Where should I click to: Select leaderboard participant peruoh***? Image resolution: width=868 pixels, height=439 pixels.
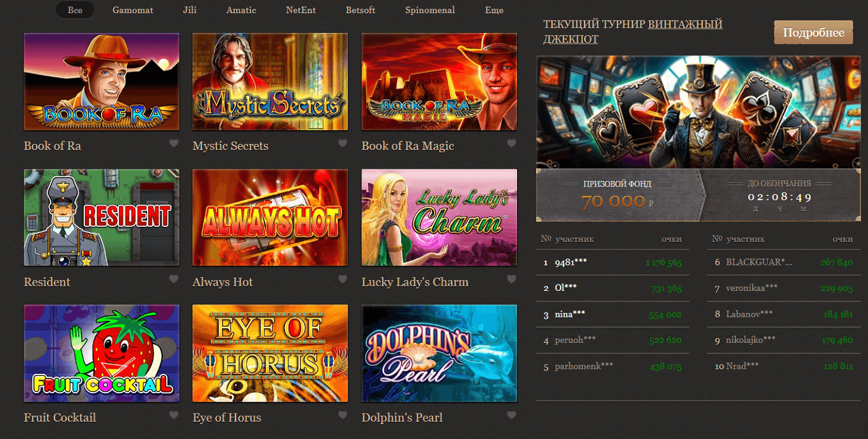point(575,340)
